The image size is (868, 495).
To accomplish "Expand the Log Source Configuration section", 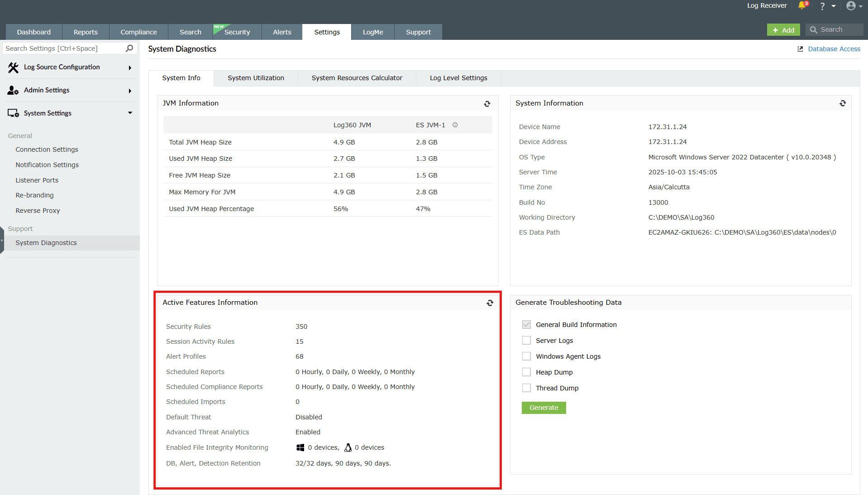I will tap(130, 68).
